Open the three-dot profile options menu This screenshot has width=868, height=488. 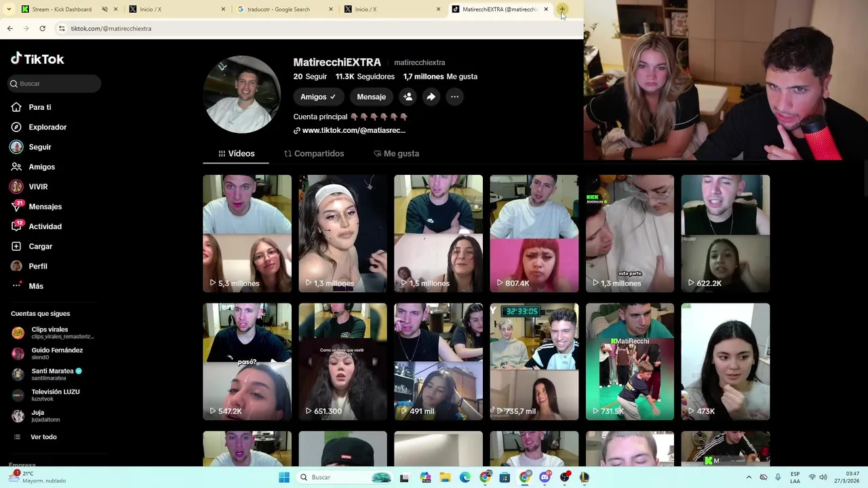454,97
